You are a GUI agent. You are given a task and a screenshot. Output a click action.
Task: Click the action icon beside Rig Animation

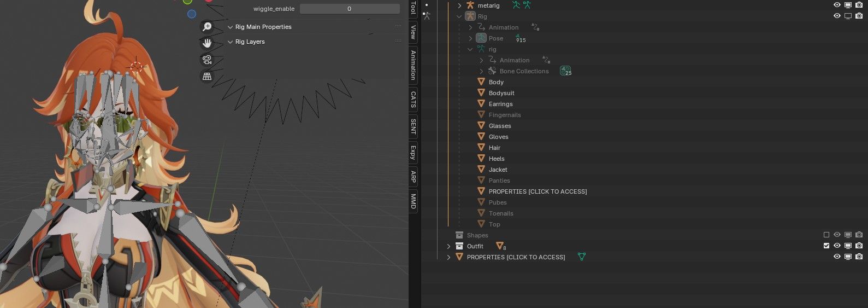tap(535, 27)
